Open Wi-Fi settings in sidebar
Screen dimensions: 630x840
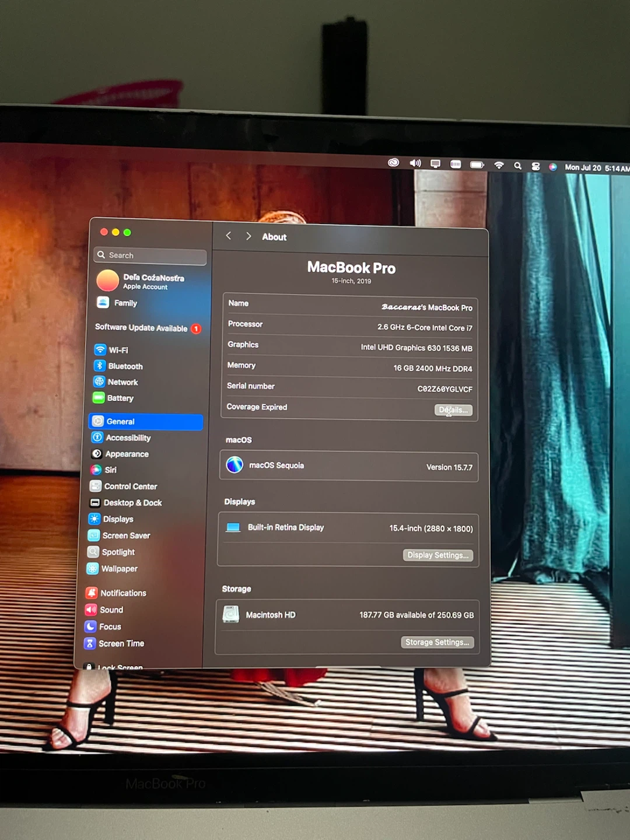(111, 350)
